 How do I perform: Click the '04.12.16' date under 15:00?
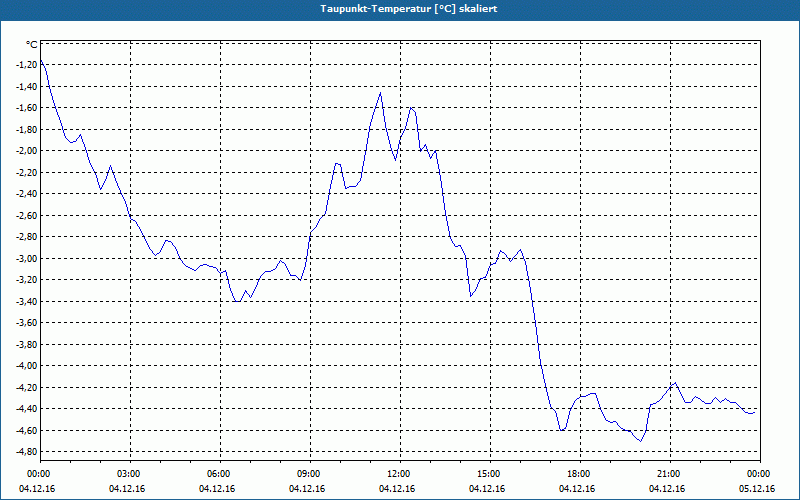[x=487, y=489]
